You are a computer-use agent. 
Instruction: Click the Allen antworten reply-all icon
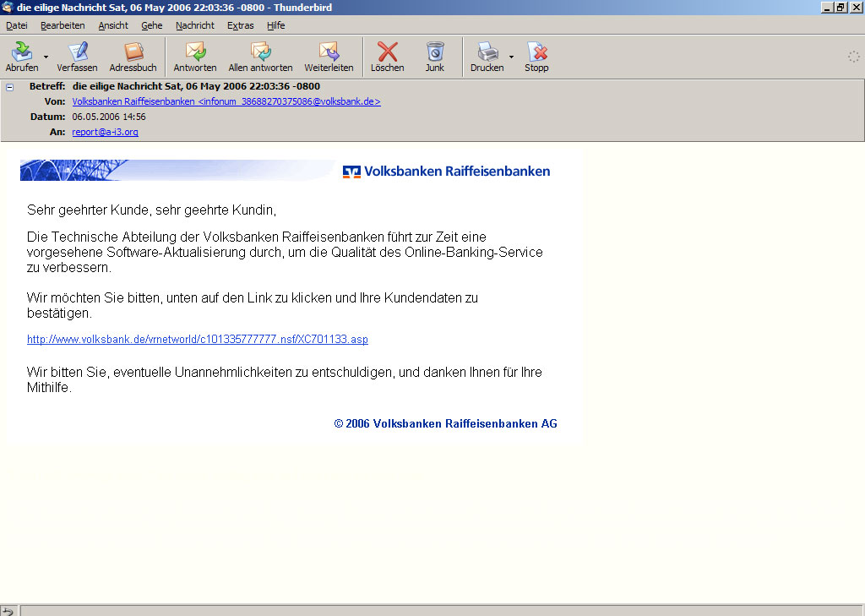tap(260, 52)
